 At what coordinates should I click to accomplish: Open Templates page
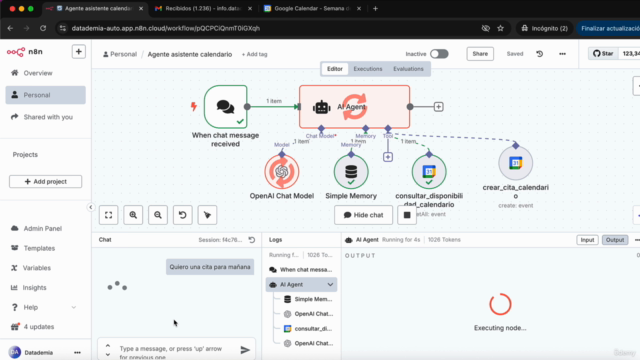(39, 248)
